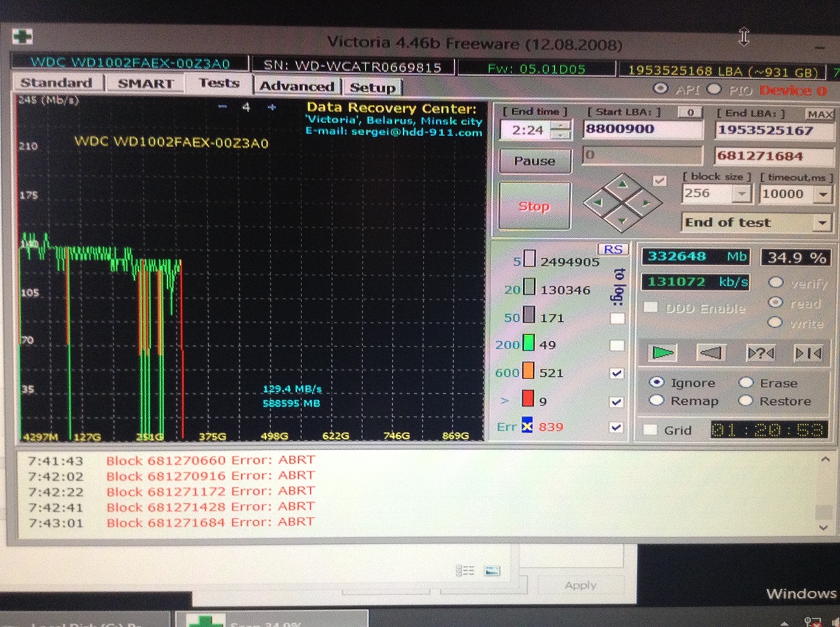Click the up arrow in the navigation diamond
The image size is (840, 627).
(x=623, y=185)
